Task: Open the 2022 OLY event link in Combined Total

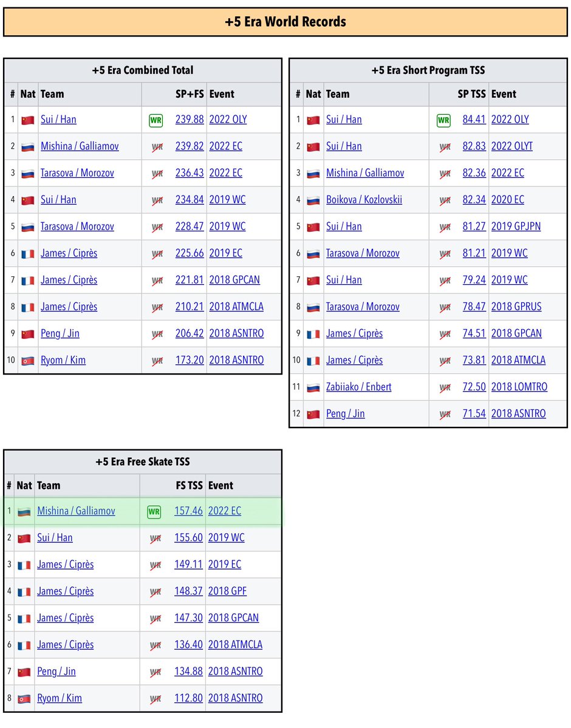Action: tap(228, 120)
